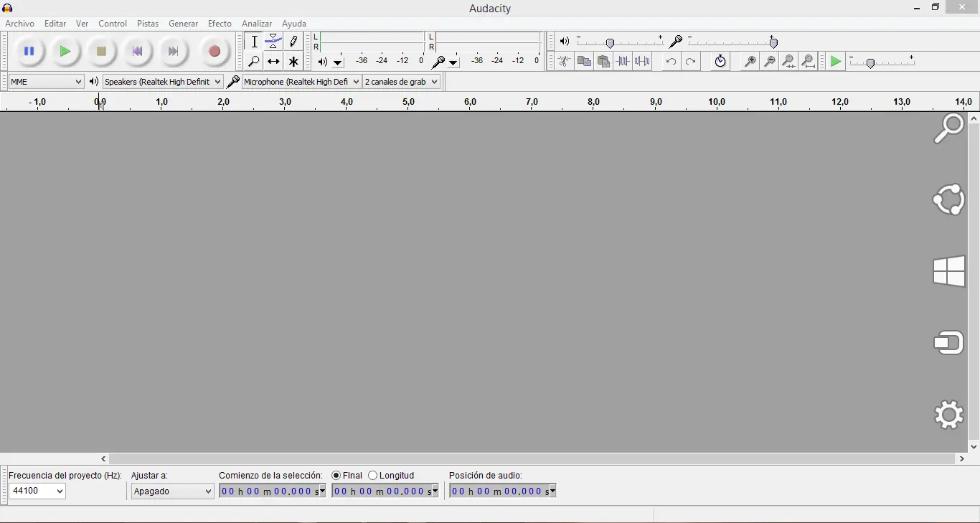The image size is (980, 523).
Task: Skip to end of the project
Action: pos(173,52)
